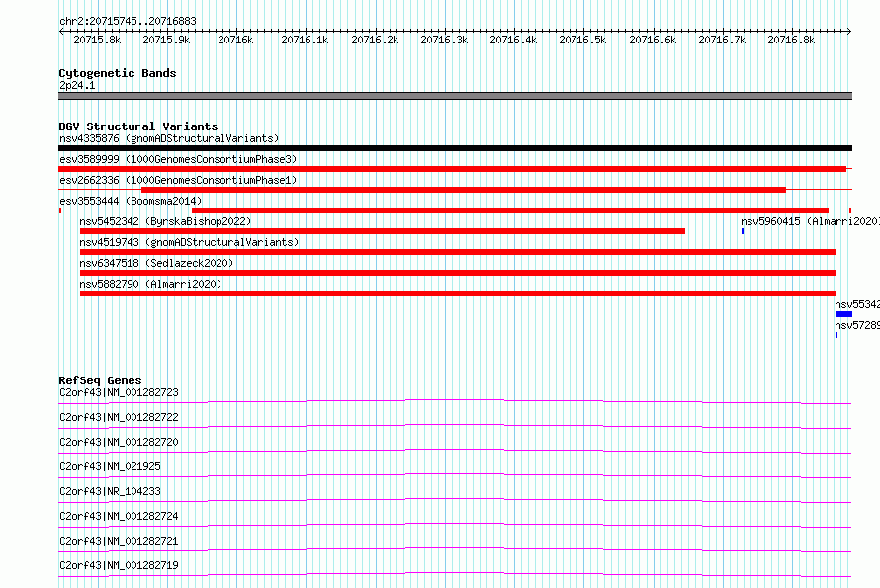The image size is (880, 588).
Task: Open C2orf43|NM_001282721 transcript label
Action: click(119, 541)
